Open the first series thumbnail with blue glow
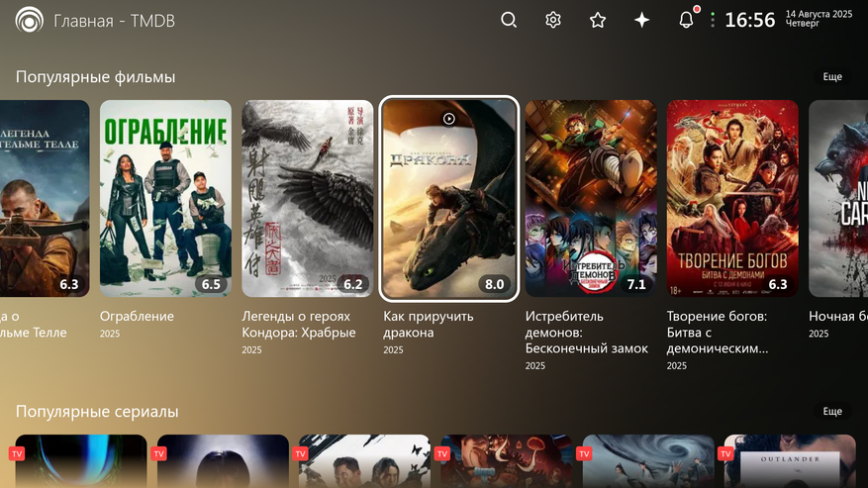The width and height of the screenshot is (868, 488). [81, 461]
